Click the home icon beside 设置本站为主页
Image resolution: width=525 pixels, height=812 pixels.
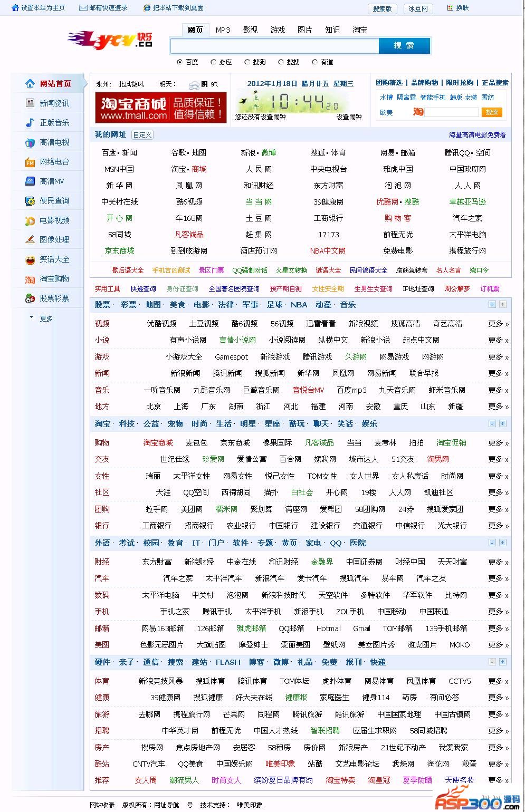click(15, 8)
